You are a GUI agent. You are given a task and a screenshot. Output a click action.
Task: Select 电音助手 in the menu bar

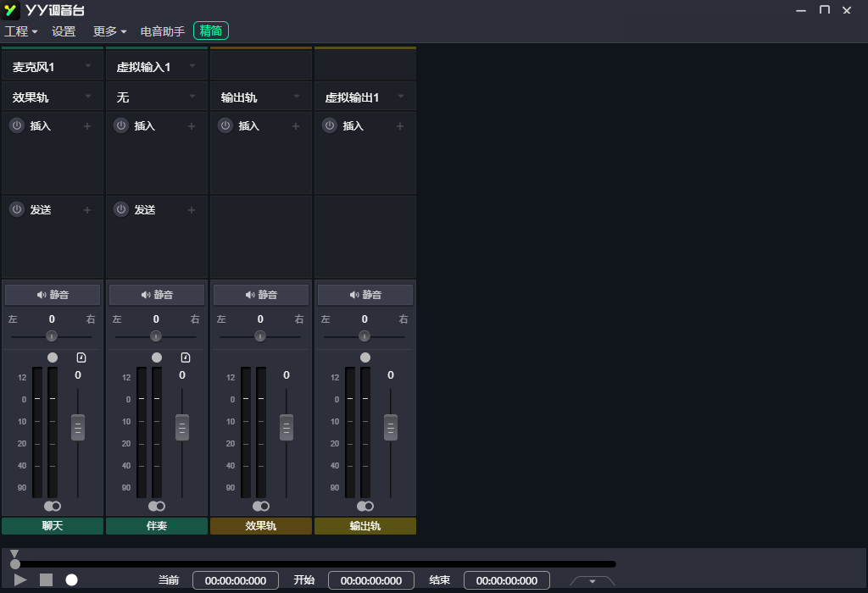pos(164,30)
